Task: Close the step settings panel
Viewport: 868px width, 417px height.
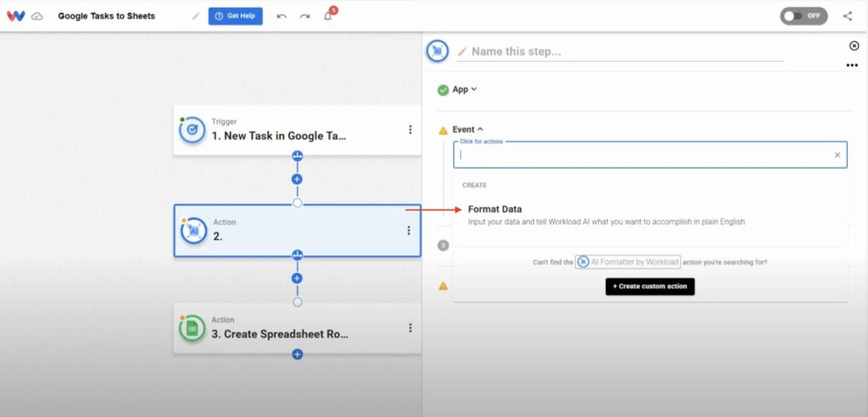Action: click(854, 46)
